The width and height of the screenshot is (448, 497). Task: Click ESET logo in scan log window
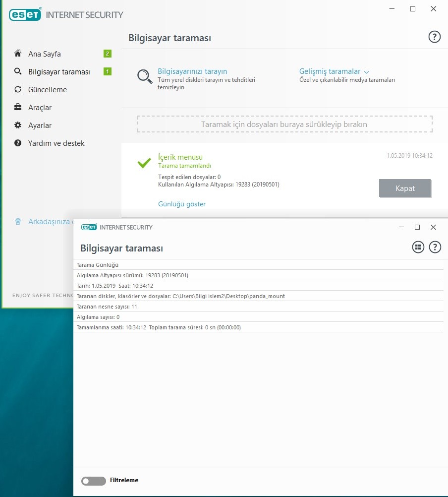(x=89, y=227)
